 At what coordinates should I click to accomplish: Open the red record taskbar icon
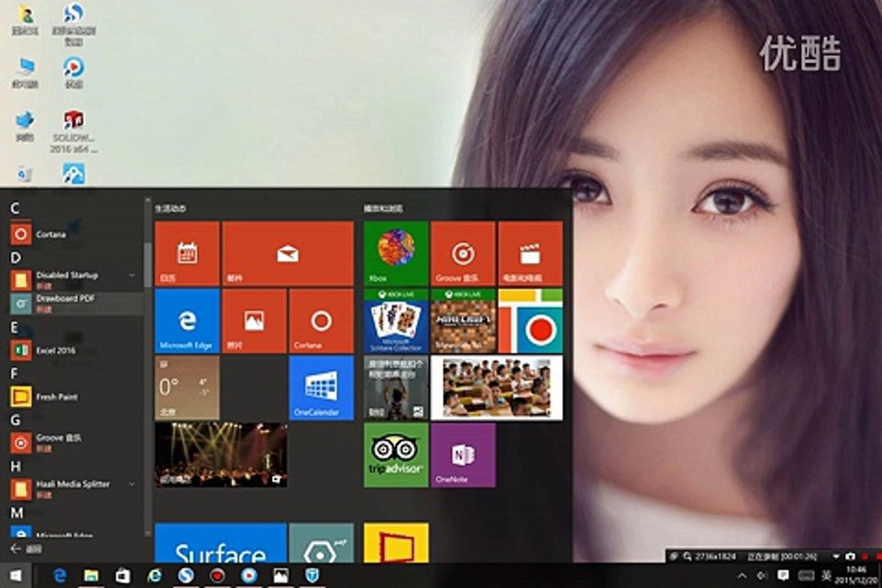click(x=217, y=576)
